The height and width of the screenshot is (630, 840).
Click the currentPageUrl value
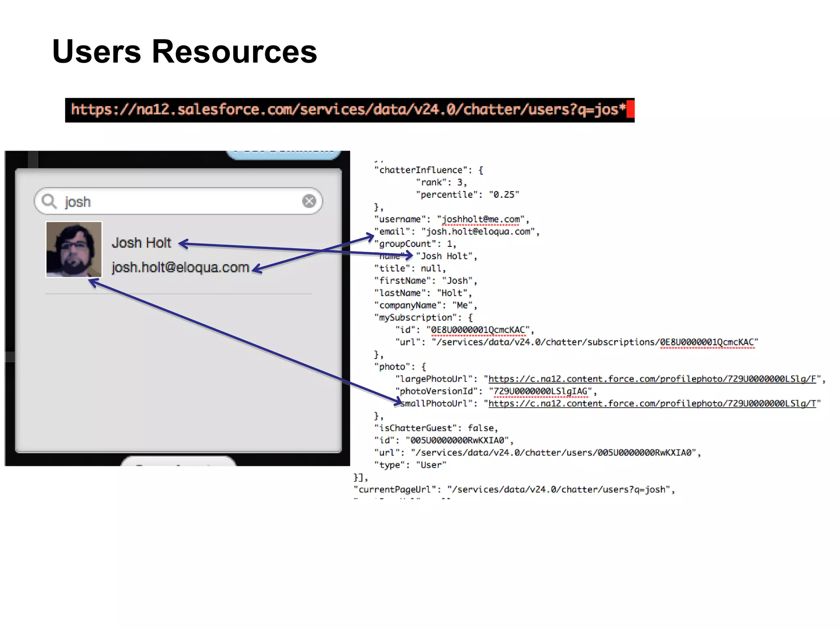click(x=559, y=490)
